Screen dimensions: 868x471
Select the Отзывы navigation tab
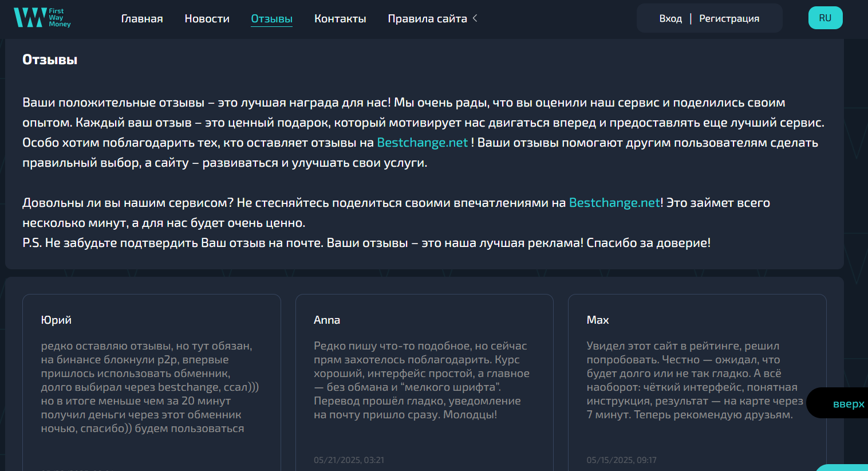coord(271,19)
